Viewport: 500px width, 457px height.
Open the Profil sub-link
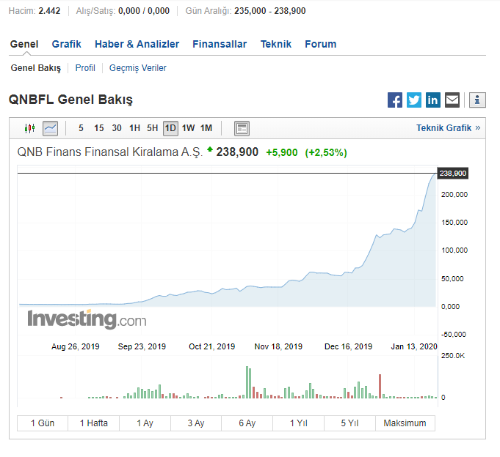click(85, 68)
